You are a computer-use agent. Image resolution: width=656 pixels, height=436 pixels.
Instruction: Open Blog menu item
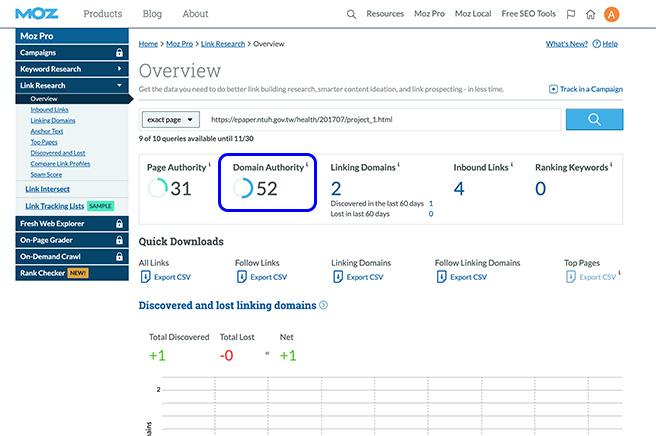(152, 14)
